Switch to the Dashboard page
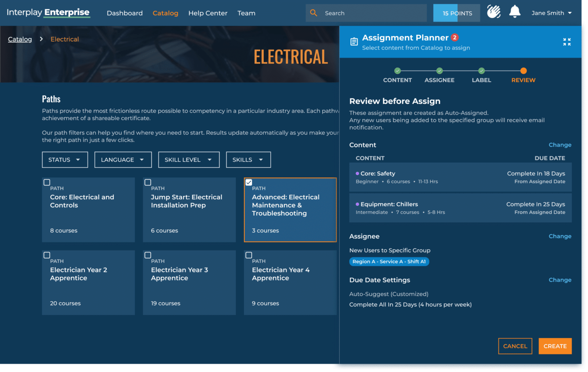The image size is (588, 372). pos(125,13)
